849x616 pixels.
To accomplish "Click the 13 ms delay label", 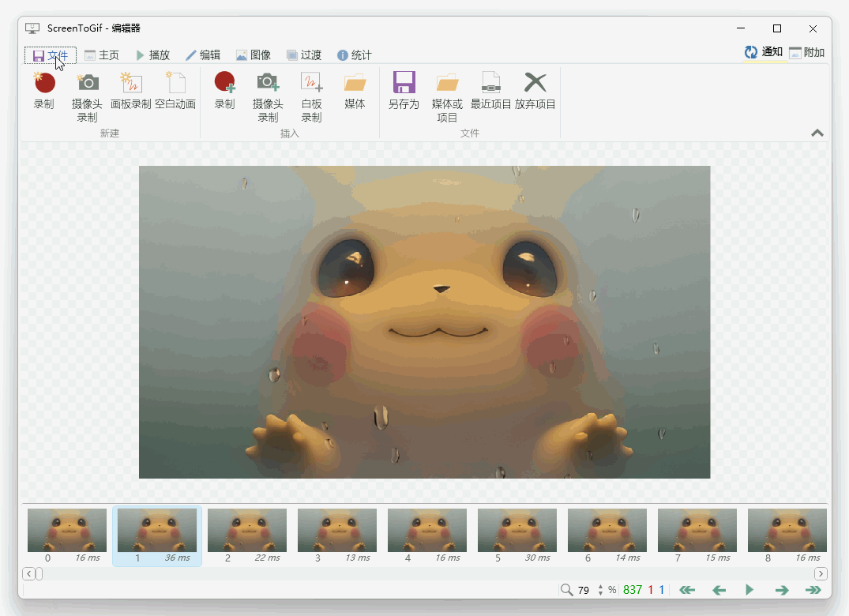I will pyautogui.click(x=358, y=558).
